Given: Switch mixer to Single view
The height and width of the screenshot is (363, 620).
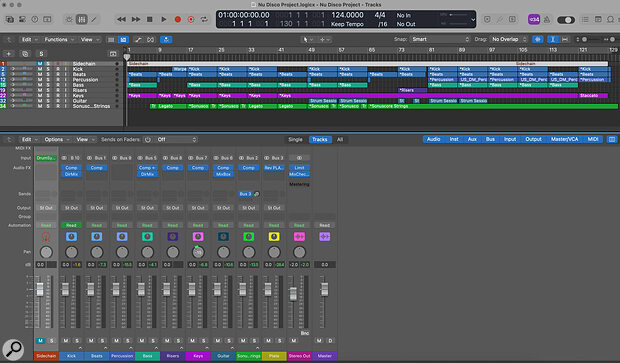Looking at the screenshot, I should [295, 140].
